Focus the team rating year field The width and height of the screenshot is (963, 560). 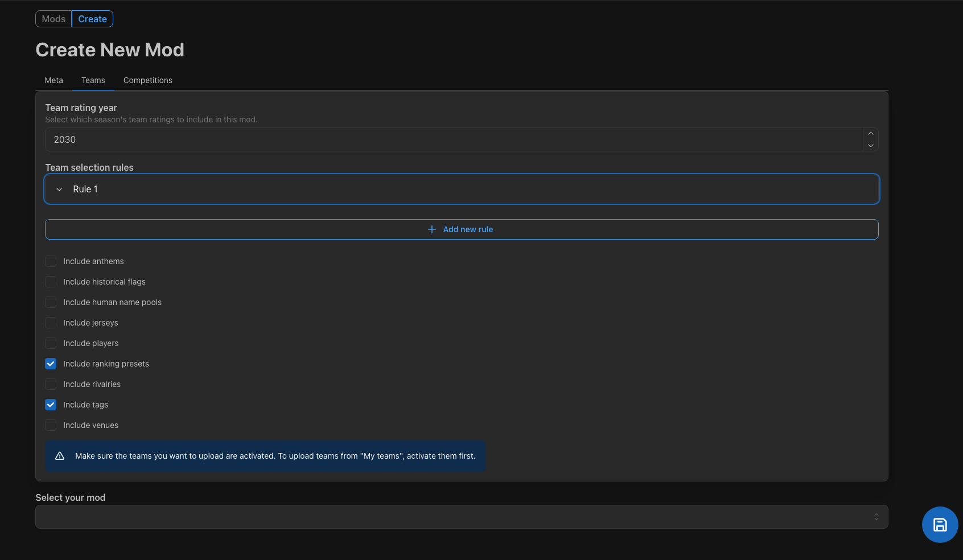pos(454,139)
